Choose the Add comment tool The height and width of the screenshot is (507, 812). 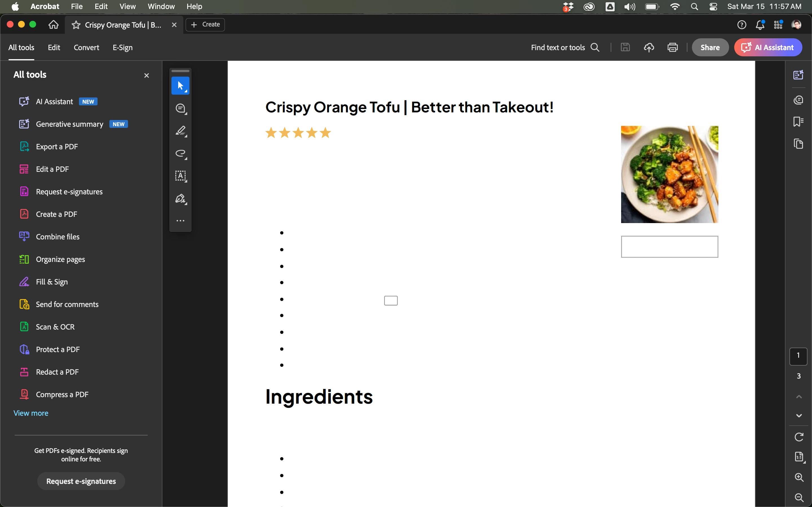tap(180, 108)
